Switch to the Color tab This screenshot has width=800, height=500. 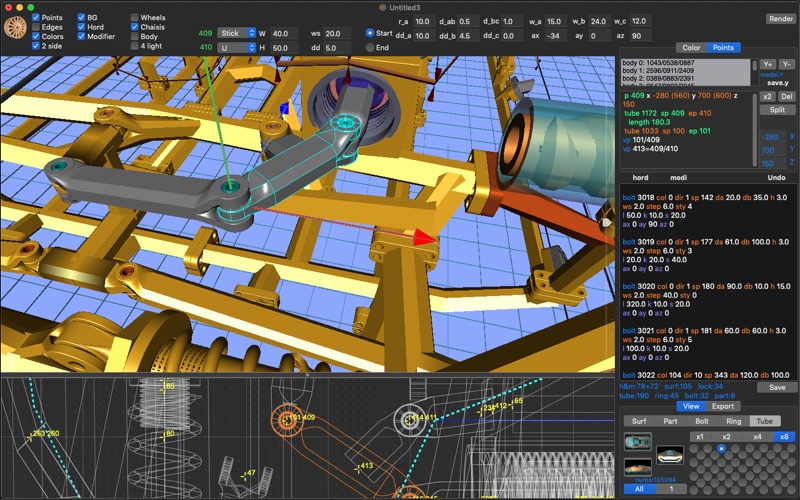coord(691,47)
